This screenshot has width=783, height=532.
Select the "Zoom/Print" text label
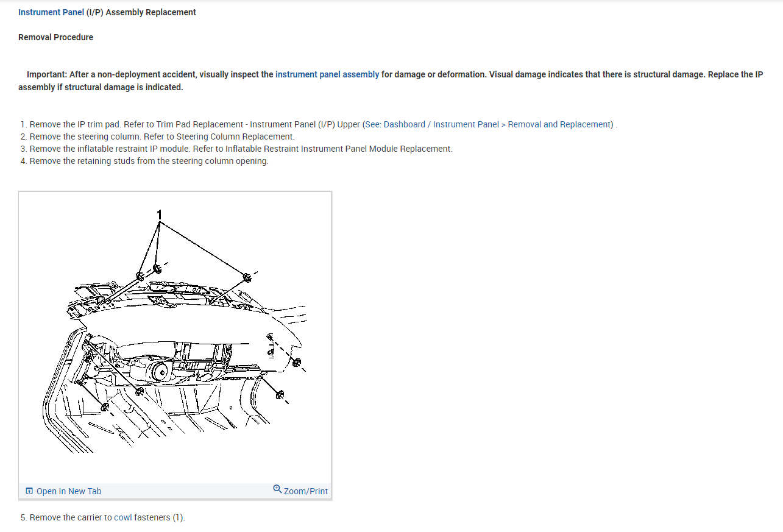point(306,491)
